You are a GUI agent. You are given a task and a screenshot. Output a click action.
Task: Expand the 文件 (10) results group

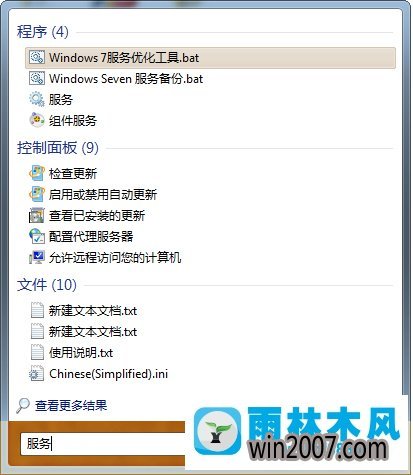[47, 285]
